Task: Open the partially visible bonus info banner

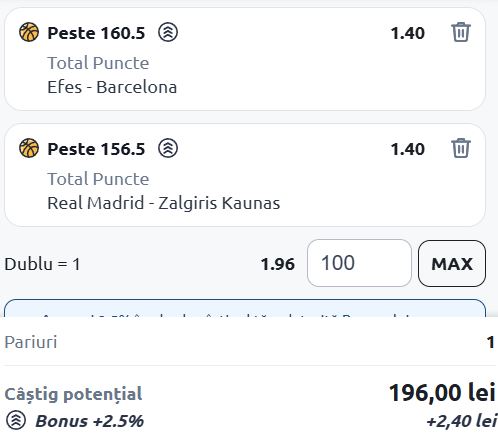Action: pos(245,308)
